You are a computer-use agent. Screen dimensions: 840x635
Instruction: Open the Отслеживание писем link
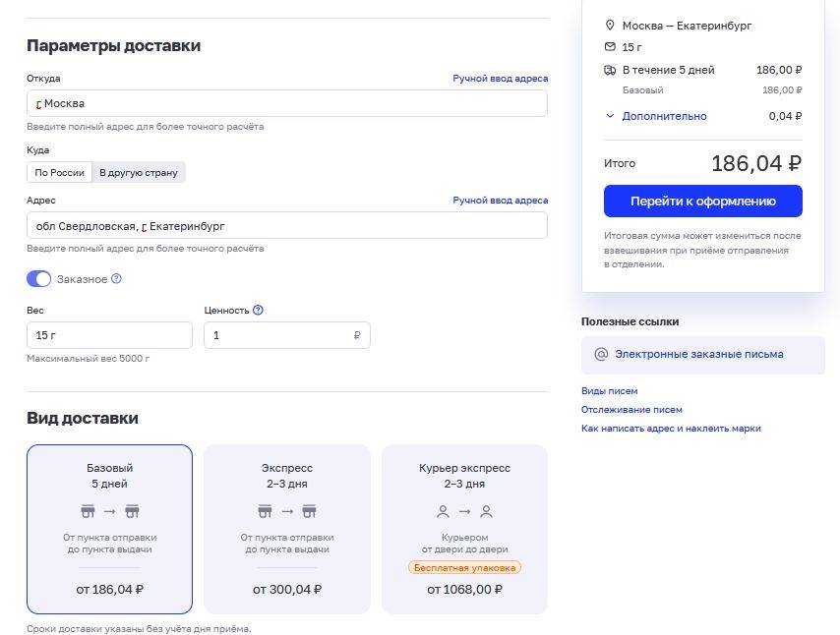click(x=631, y=410)
